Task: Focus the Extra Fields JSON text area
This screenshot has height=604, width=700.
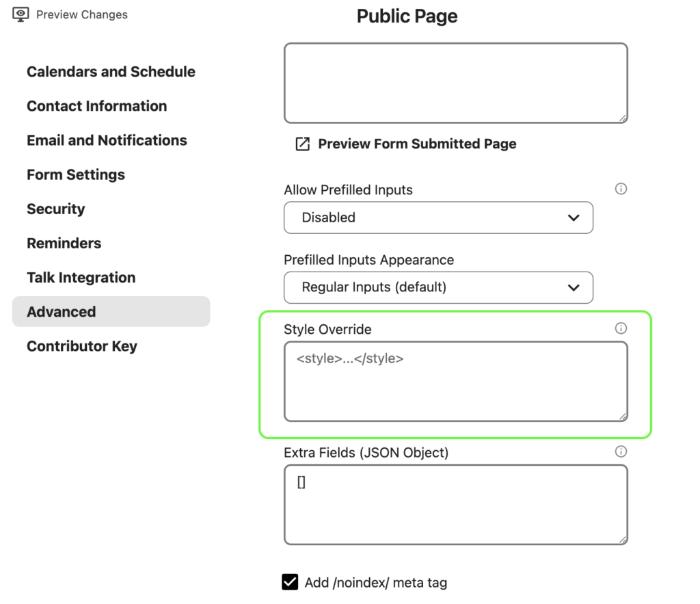Action: tap(456, 505)
